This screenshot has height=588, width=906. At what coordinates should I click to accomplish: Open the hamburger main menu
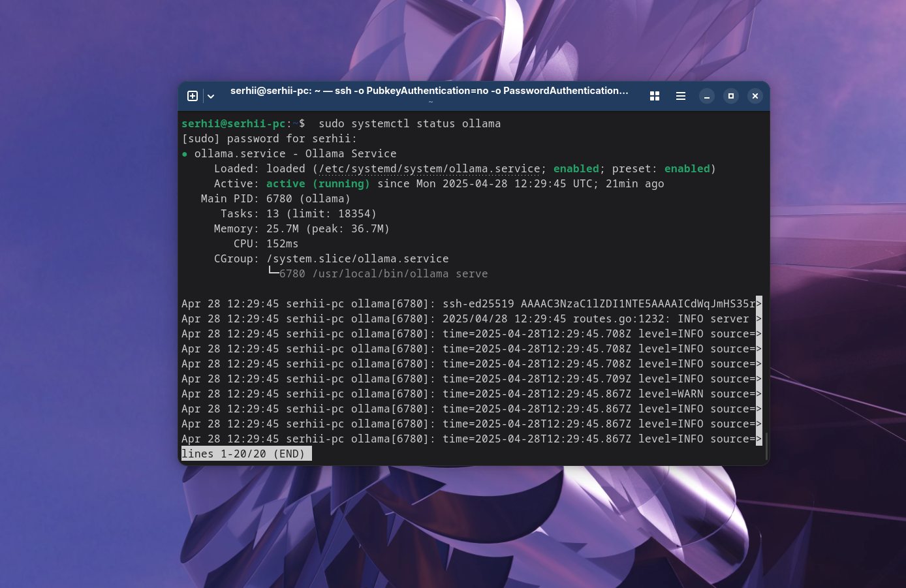(680, 96)
